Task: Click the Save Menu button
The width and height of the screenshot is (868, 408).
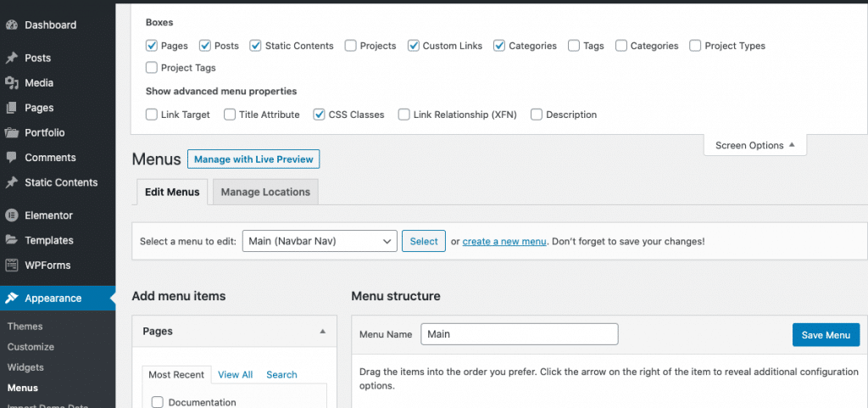Action: click(x=826, y=335)
